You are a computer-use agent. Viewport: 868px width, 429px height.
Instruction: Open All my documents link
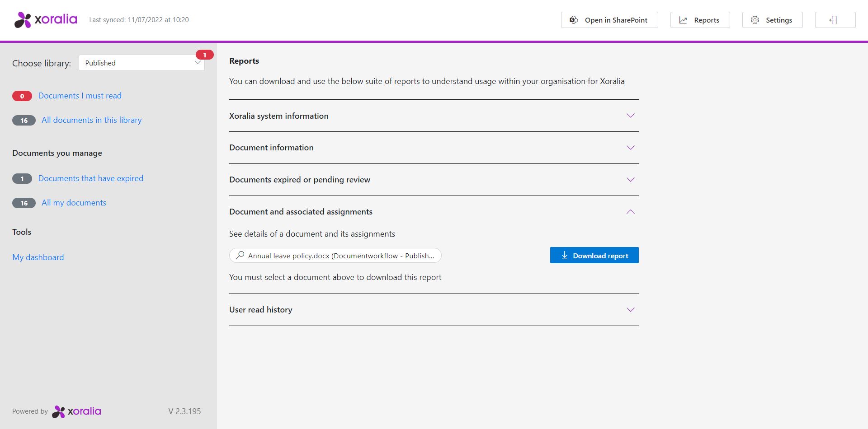point(74,203)
